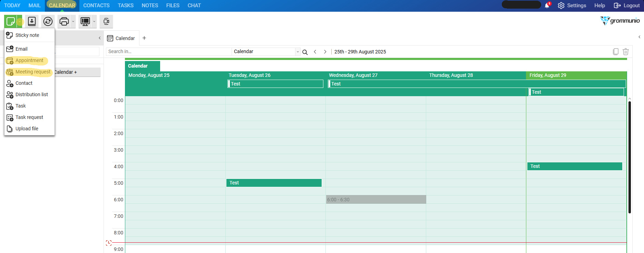Expand the New item dropdown arrow
The height and width of the screenshot is (253, 644).
[x=20, y=21]
